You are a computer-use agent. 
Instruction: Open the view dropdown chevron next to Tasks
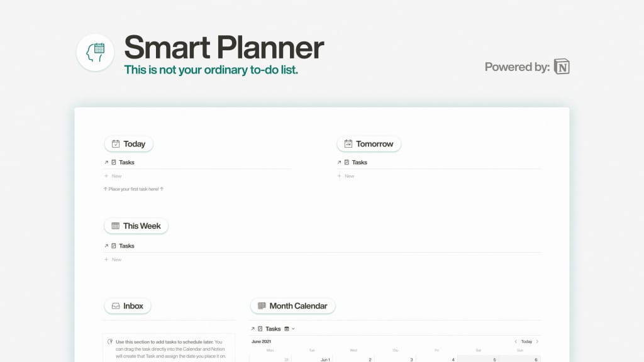[292, 329]
